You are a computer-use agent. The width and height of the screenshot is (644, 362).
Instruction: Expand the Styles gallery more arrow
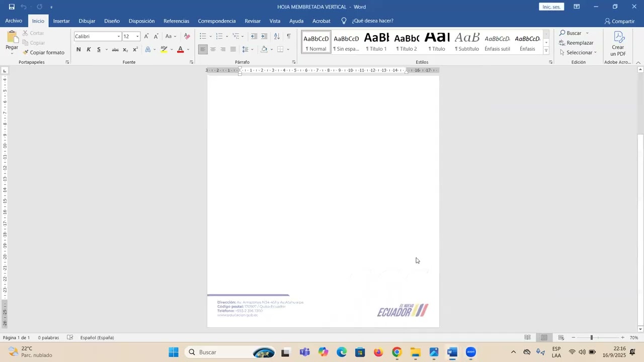point(546,51)
